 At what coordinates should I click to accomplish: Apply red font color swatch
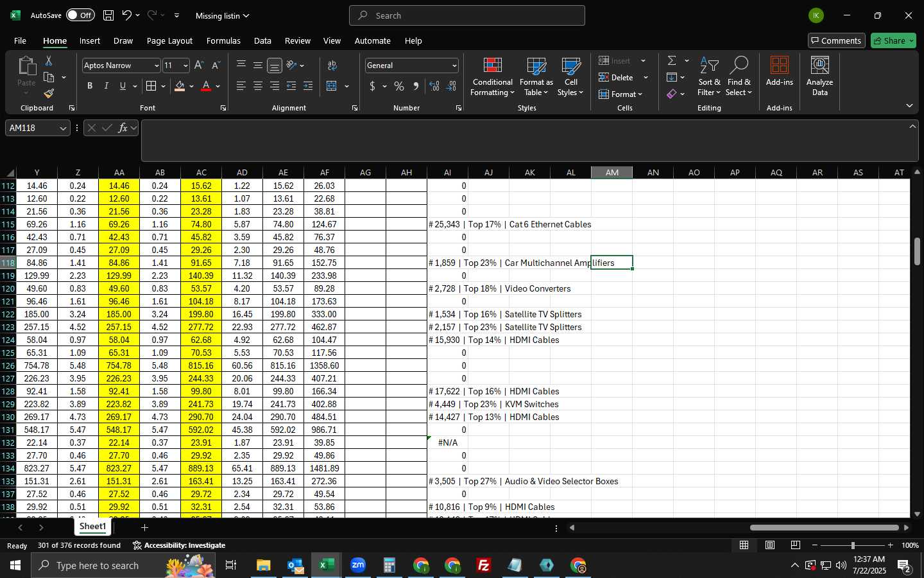[x=206, y=86]
